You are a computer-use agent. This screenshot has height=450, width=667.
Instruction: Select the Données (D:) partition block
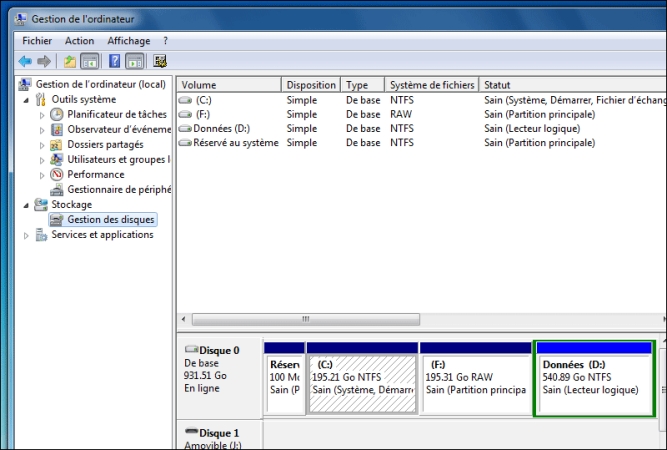(595, 378)
